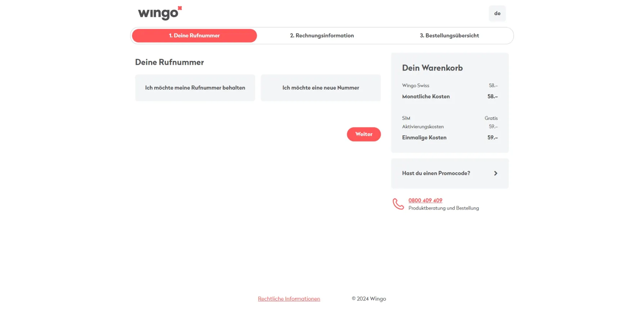Screen dimensions: 644x311
Task: Click the promocode chevron arrow
Action: [496, 173]
